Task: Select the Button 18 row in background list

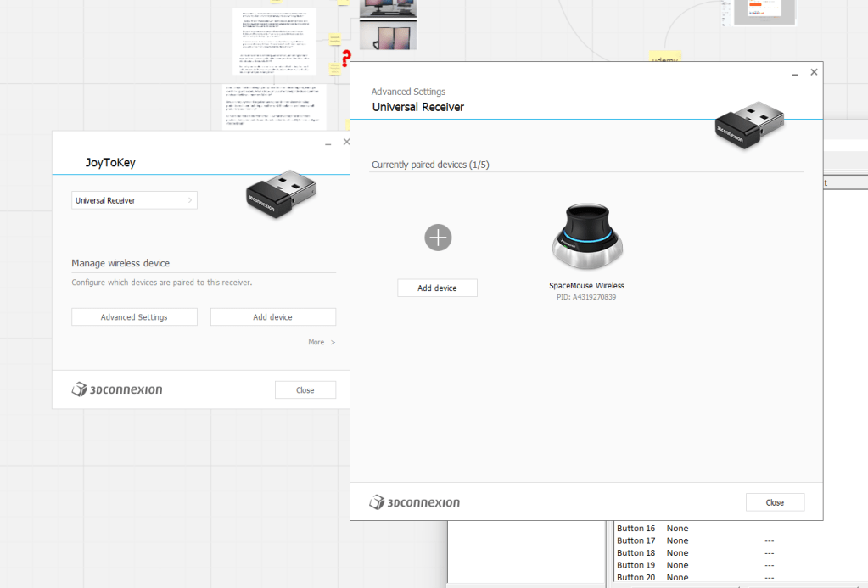Action: tap(742, 552)
